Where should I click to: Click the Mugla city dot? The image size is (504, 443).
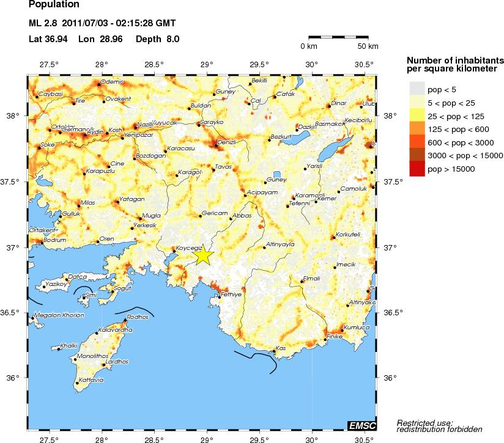point(139,218)
